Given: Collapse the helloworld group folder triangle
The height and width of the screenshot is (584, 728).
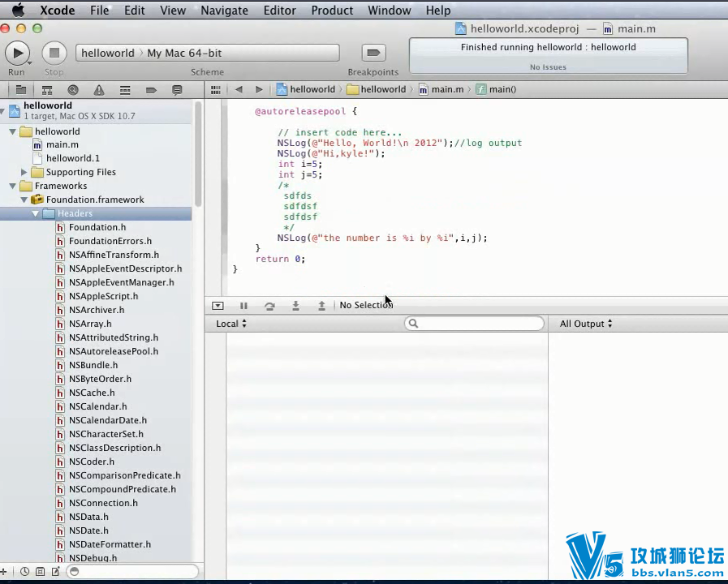Looking at the screenshot, I should coord(13,131).
